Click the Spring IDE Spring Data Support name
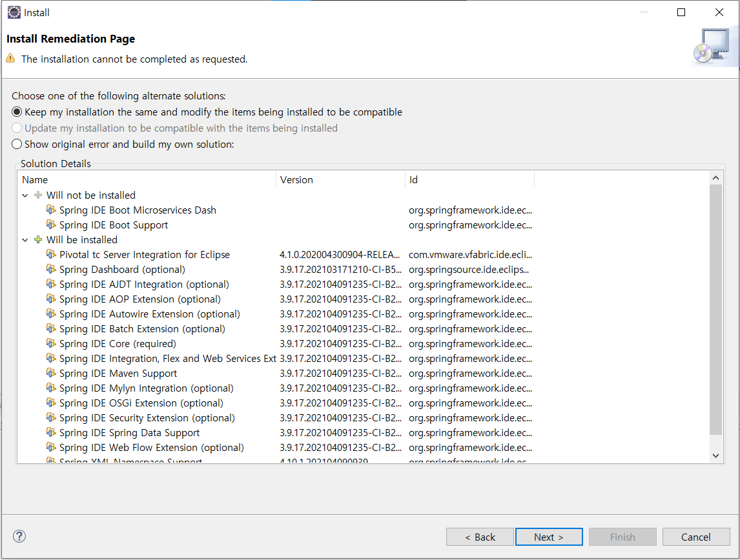The image size is (740, 560). click(x=129, y=433)
